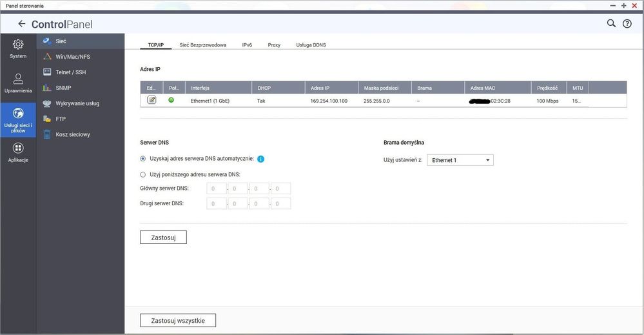Click the back arrow next to ControlPanel
Image resolution: width=644 pixels, height=335 pixels.
pyautogui.click(x=22, y=24)
